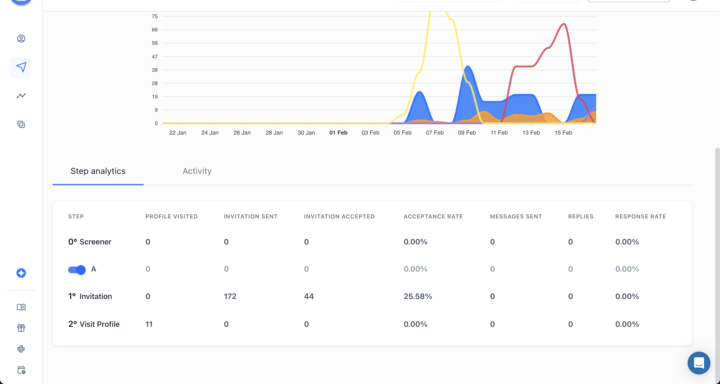Image resolution: width=720 pixels, height=384 pixels.
Task: Click the INVITATION ACCEPTED column header
Action: coord(339,216)
